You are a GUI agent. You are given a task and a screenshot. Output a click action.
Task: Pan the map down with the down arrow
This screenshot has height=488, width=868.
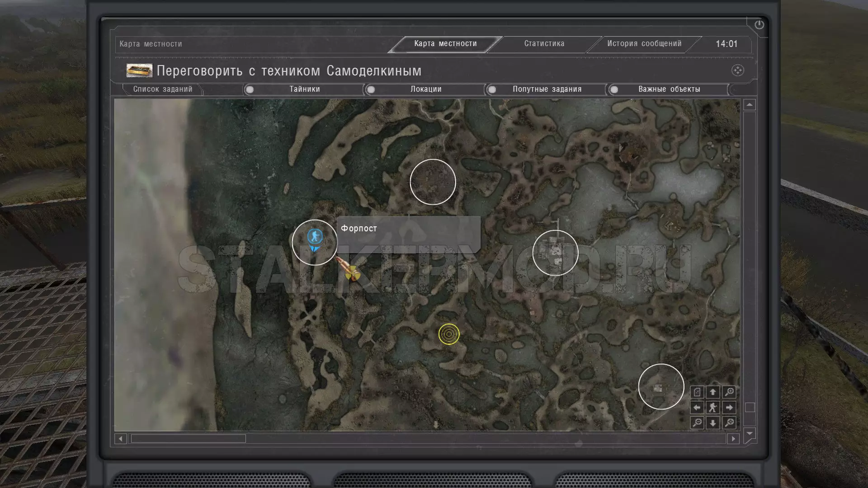(713, 423)
